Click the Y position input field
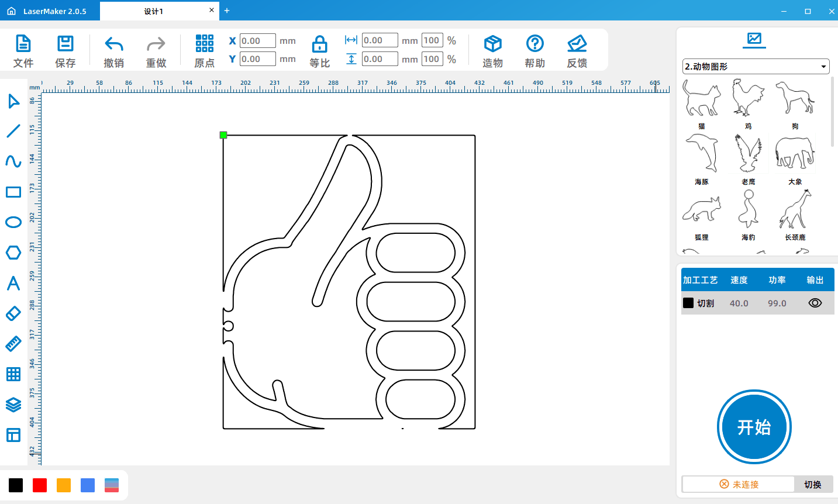Screen dimensions: 838x504 point(258,59)
